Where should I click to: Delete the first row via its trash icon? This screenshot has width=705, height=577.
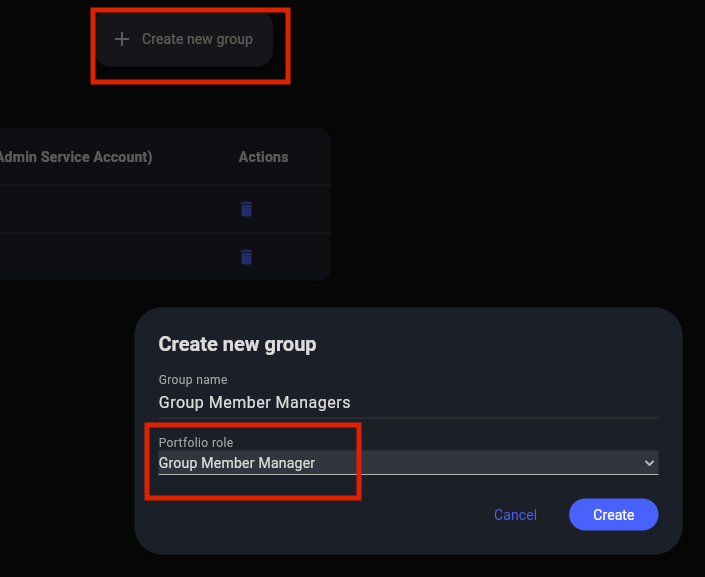[246, 209]
